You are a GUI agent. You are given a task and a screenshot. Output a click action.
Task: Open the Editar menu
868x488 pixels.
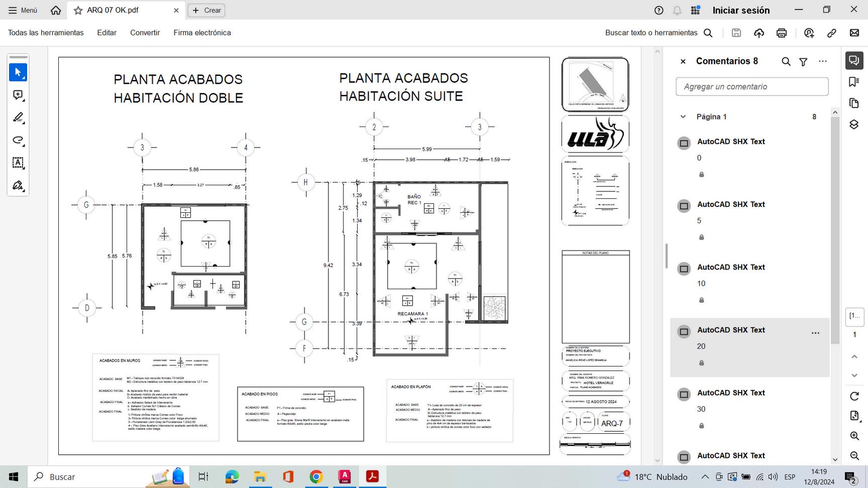[106, 33]
